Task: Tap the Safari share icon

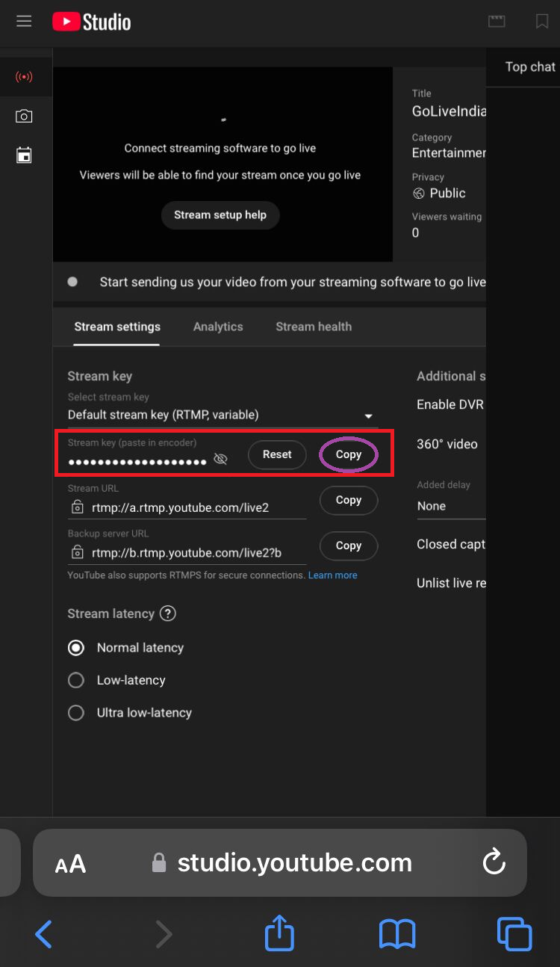Action: pos(279,934)
